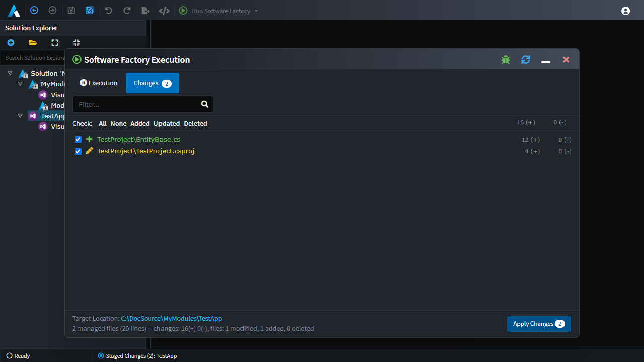Collapse the TestApp tree node arrow

pos(20,116)
